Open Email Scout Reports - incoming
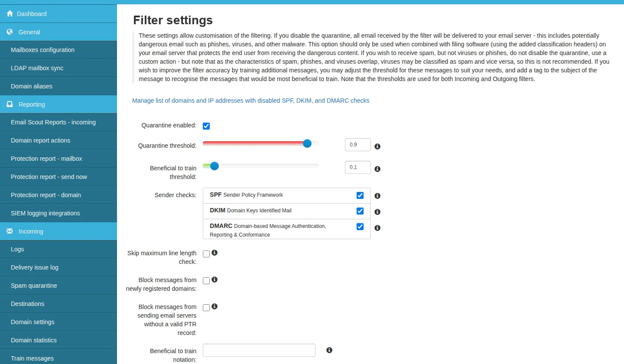Image resolution: width=624 pixels, height=364 pixels. (x=58, y=122)
